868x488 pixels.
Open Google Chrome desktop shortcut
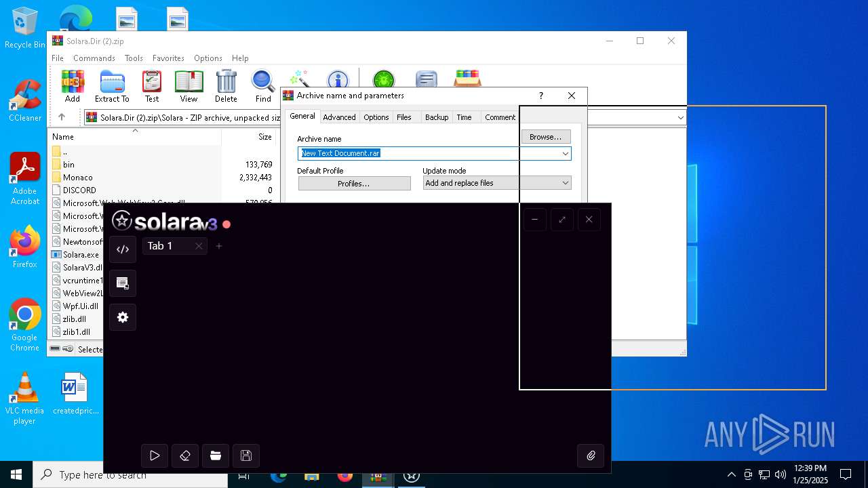[x=25, y=325]
